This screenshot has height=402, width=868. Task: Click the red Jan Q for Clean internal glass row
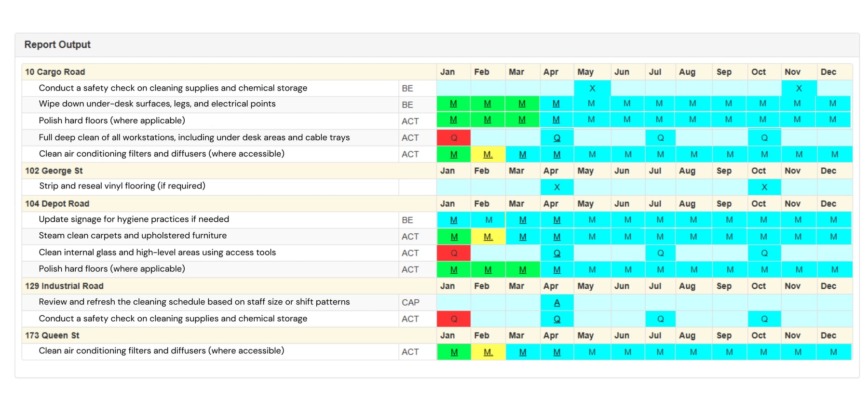(x=454, y=253)
